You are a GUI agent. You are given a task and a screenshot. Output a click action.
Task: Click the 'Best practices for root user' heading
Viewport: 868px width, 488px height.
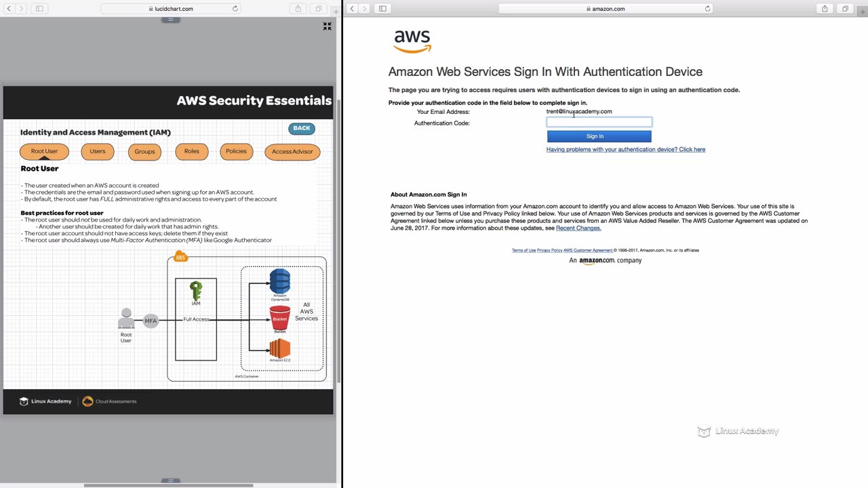tap(62, 213)
